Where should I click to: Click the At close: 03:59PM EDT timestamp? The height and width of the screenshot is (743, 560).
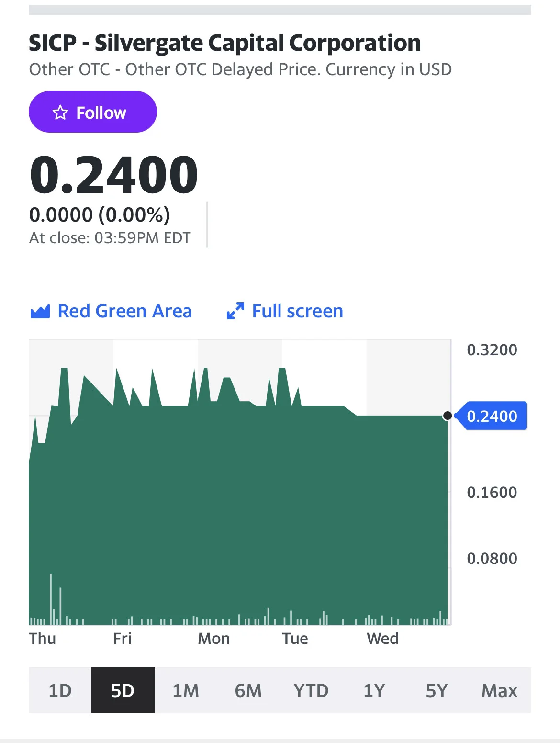(x=110, y=238)
